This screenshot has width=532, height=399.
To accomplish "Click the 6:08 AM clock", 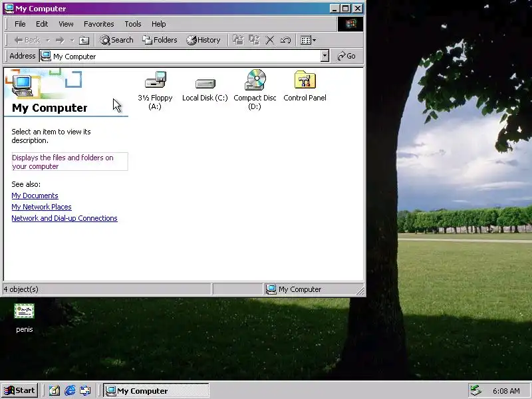I will (x=506, y=391).
